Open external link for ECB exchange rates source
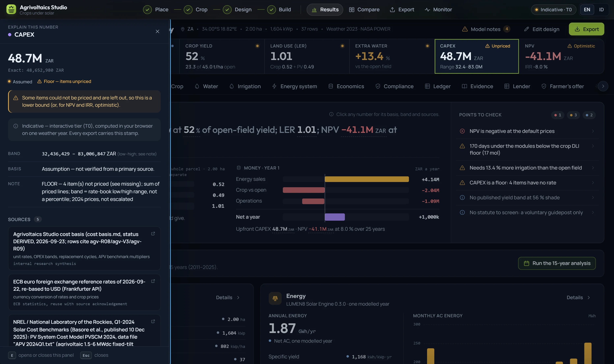Image resolution: width=614 pixels, height=364 pixels. tap(153, 281)
